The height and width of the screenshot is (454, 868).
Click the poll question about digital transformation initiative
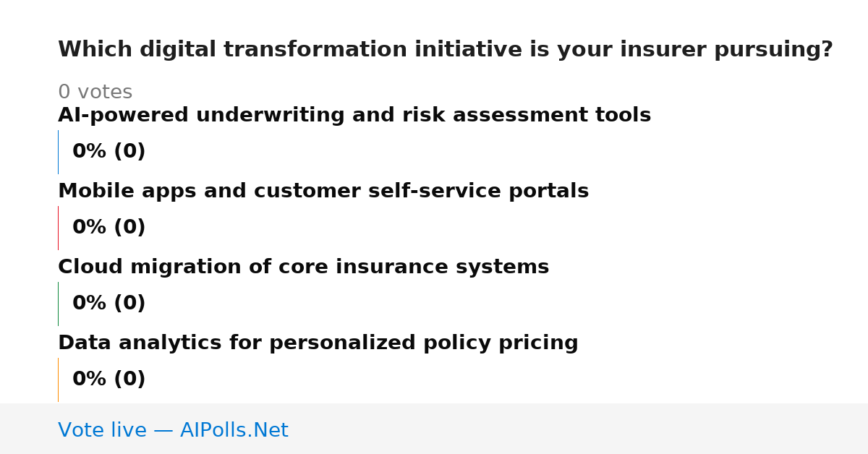(x=446, y=50)
